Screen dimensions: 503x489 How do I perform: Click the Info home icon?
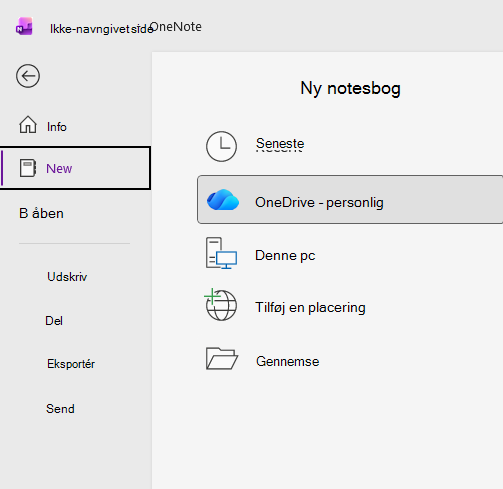coord(28,125)
